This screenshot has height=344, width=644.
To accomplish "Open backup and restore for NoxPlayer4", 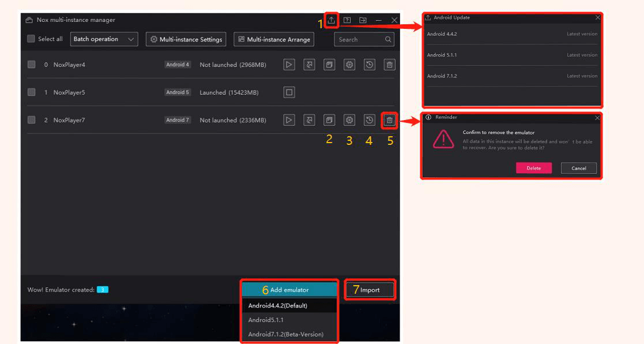I will click(369, 65).
